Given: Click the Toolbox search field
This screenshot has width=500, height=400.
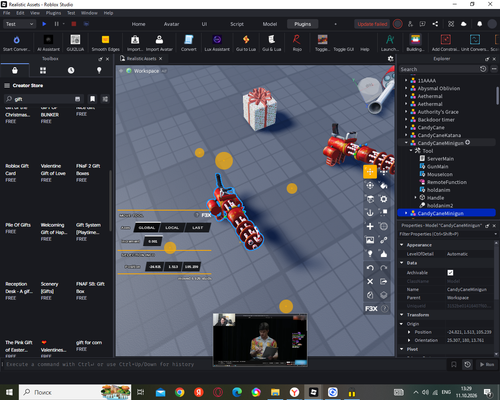Looking at the screenshot, I should (x=43, y=99).
